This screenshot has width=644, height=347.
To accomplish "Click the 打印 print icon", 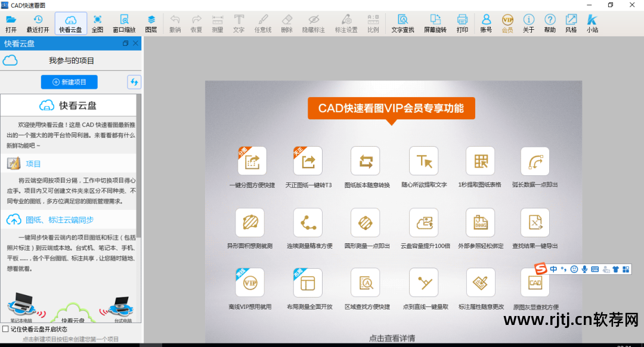I will pos(462,23).
